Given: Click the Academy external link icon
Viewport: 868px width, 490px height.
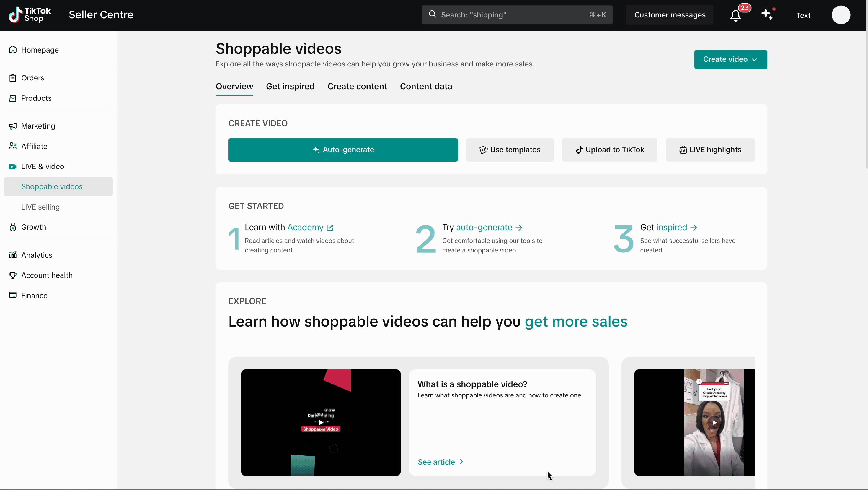Looking at the screenshot, I should tap(330, 228).
